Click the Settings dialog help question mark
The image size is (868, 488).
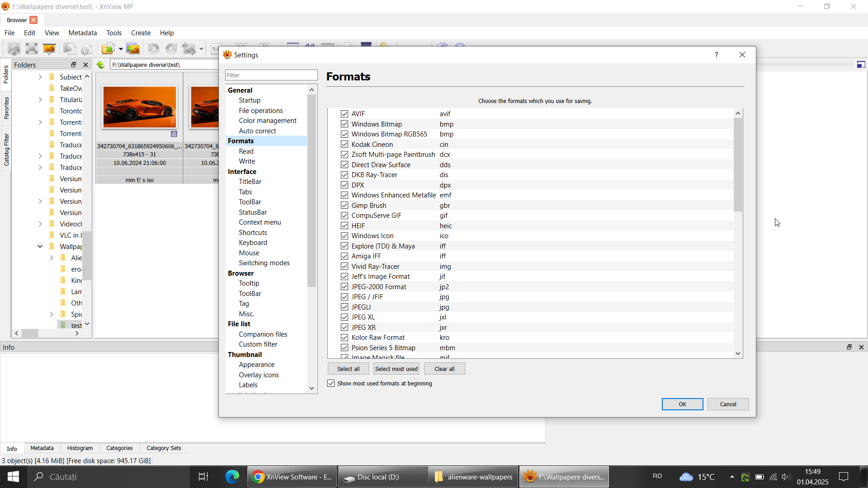(x=716, y=55)
